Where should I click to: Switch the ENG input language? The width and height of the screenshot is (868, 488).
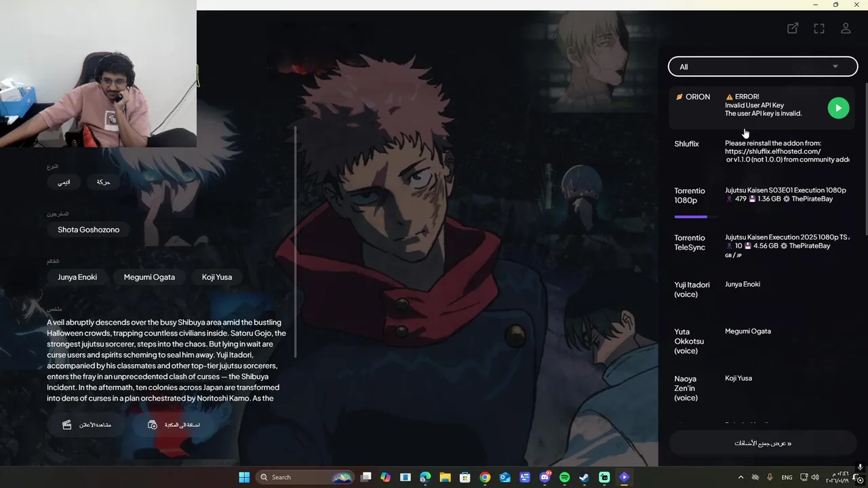[787, 477]
